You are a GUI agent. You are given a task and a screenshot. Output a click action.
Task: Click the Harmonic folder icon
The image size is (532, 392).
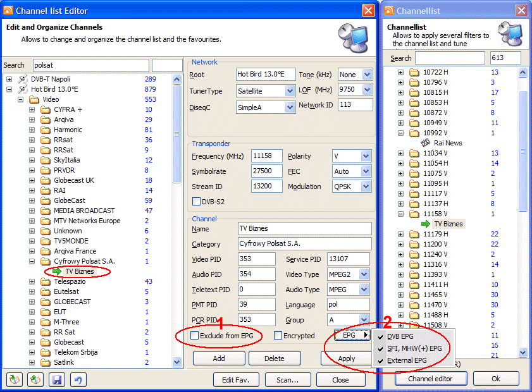click(45, 130)
